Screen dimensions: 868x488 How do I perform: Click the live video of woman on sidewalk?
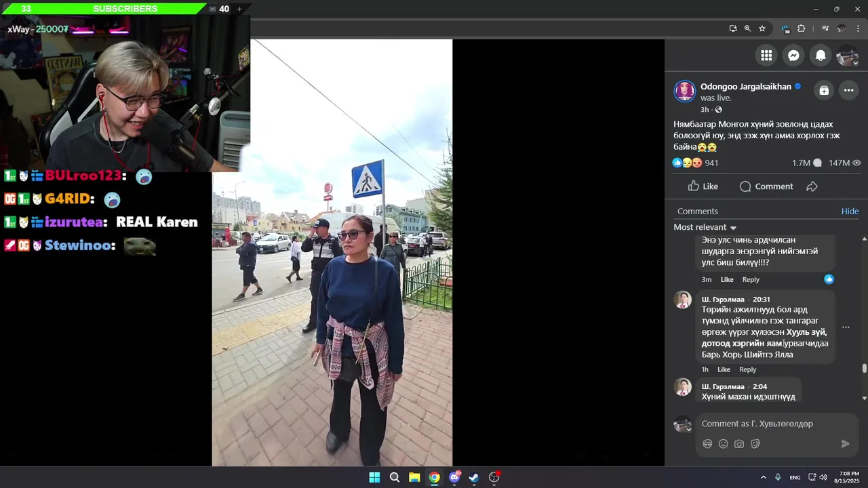(x=332, y=253)
